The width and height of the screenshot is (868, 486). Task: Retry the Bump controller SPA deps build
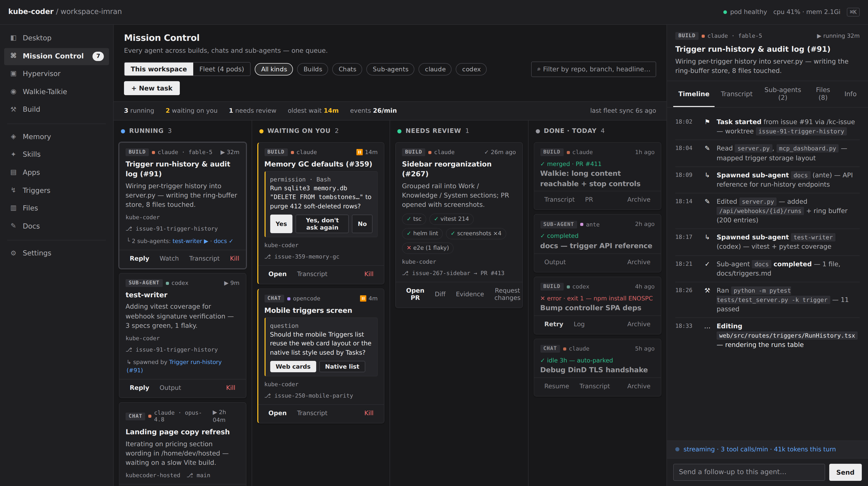[x=554, y=324]
